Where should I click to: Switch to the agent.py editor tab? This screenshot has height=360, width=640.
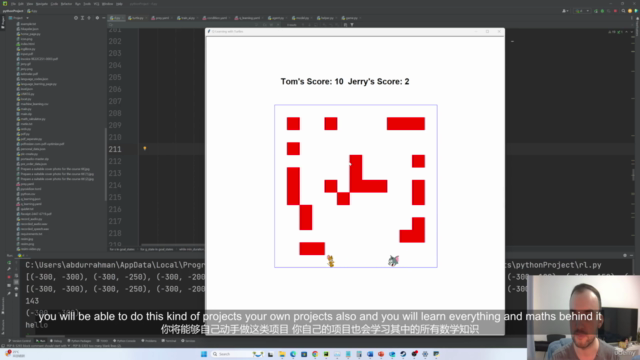pyautogui.click(x=276, y=18)
